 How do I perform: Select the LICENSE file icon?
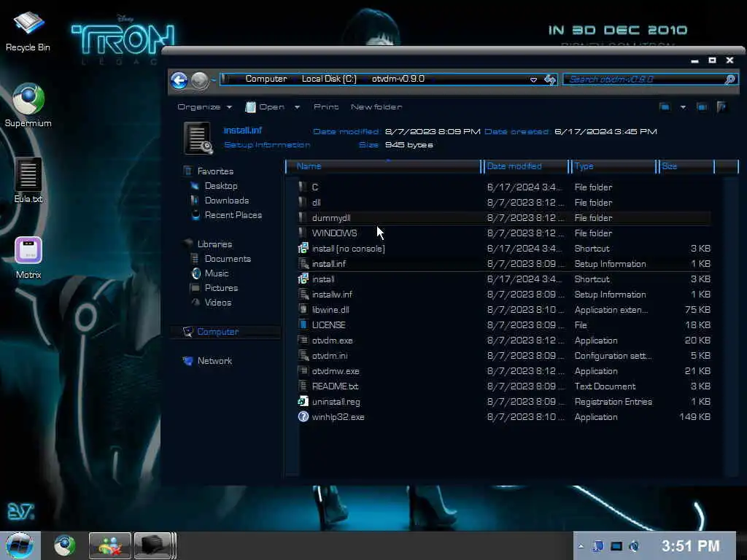(x=303, y=324)
